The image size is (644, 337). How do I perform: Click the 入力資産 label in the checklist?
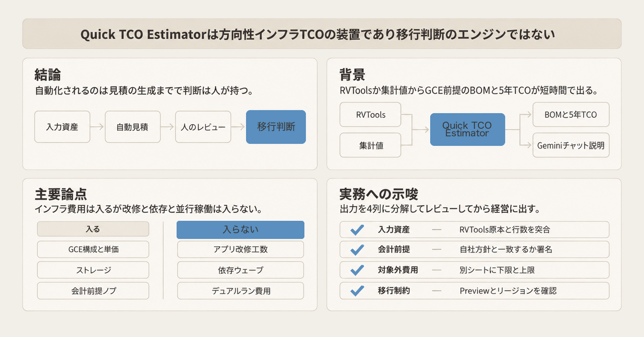[394, 230]
